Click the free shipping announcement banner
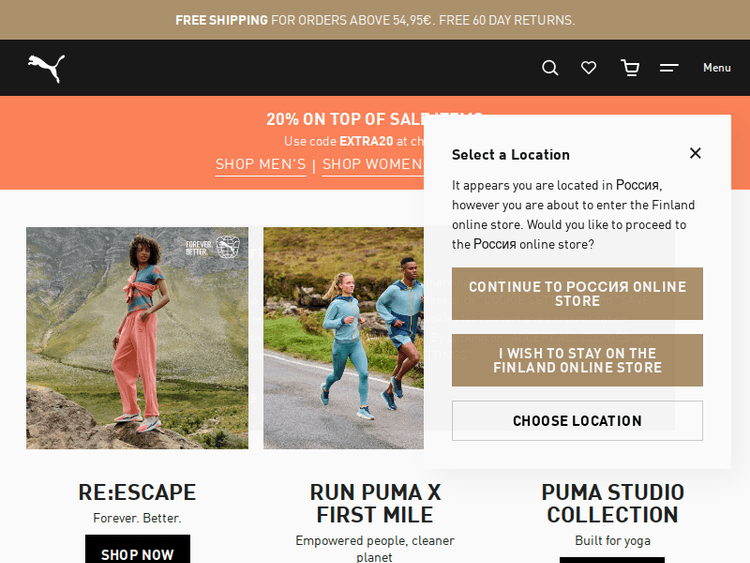The image size is (750, 563). pyautogui.click(x=375, y=20)
